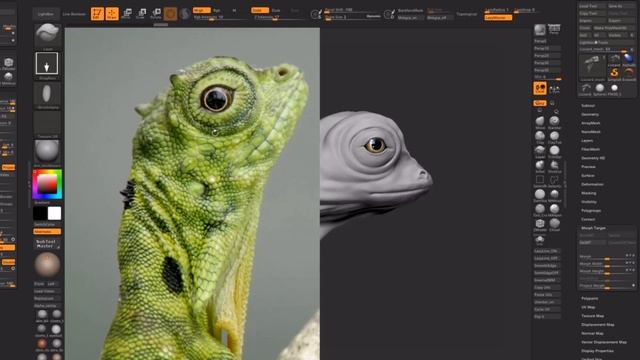Select the blue PolyMesh3D tool icon

pyautogui.click(x=629, y=59)
